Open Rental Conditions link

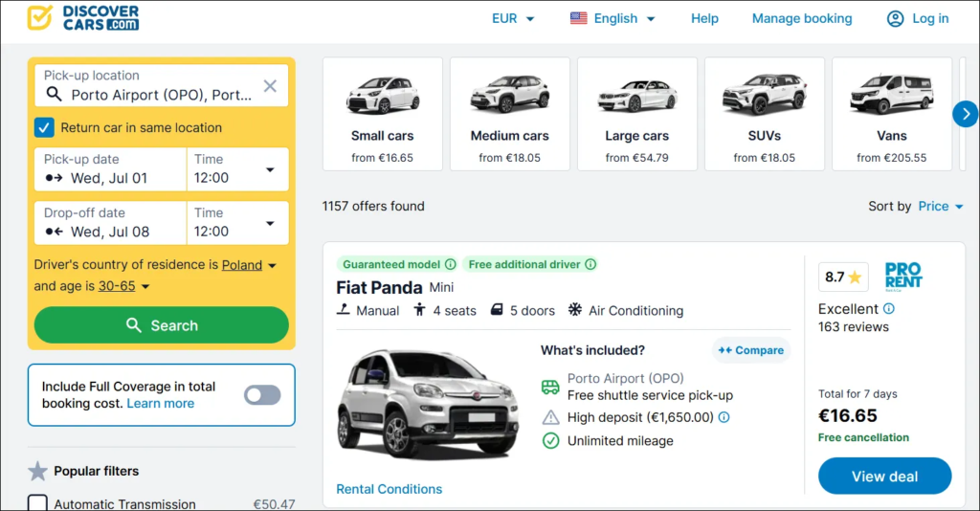tap(389, 489)
